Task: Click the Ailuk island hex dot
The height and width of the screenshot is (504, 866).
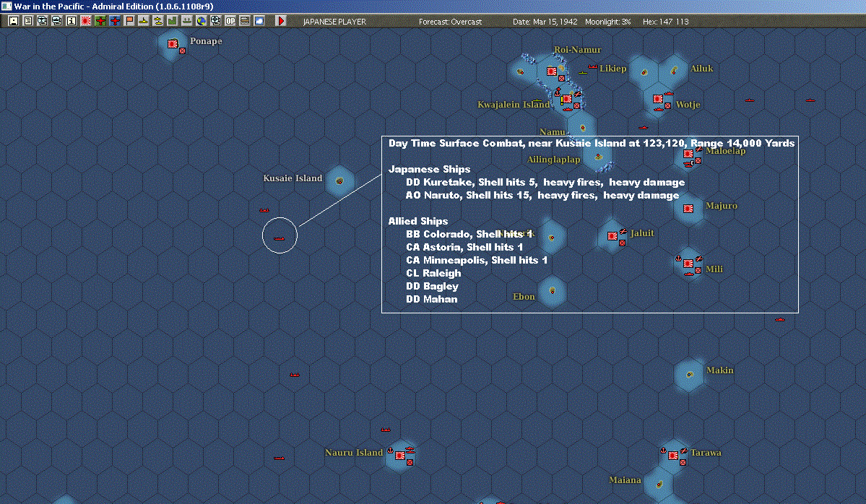Action: [675, 71]
